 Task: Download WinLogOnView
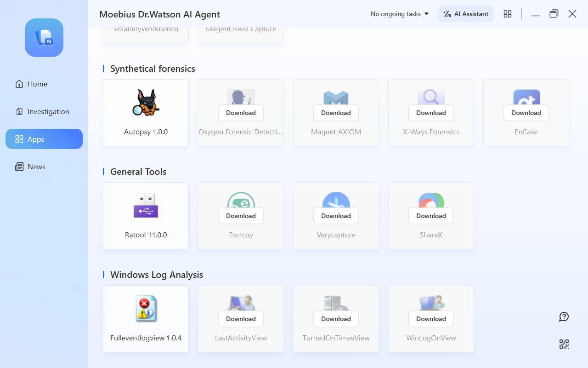[x=431, y=319]
